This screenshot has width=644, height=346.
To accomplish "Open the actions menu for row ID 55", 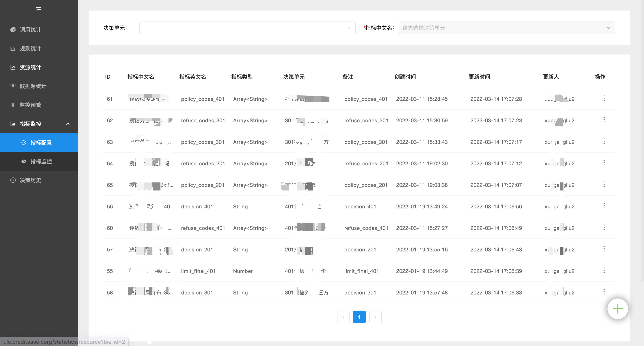I will [604, 270].
